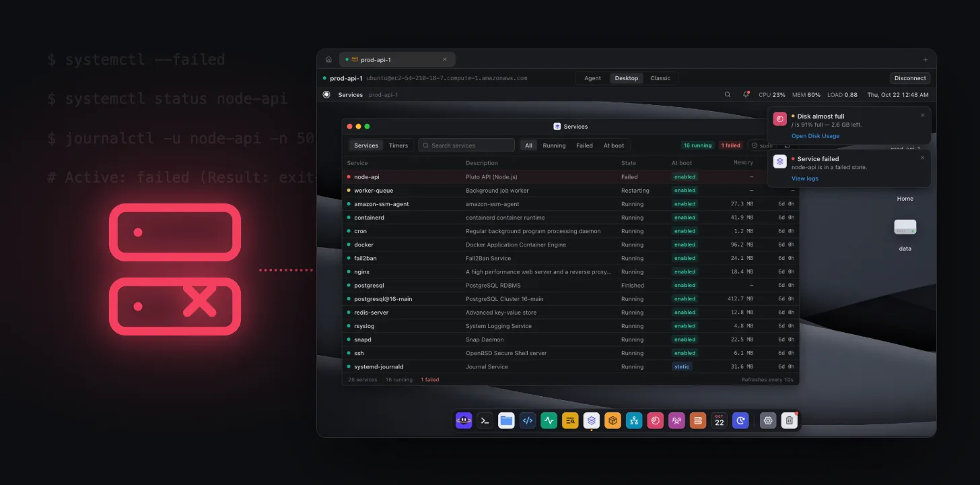
Task: Close the prod-api-1 tab
Action: pyautogui.click(x=444, y=59)
